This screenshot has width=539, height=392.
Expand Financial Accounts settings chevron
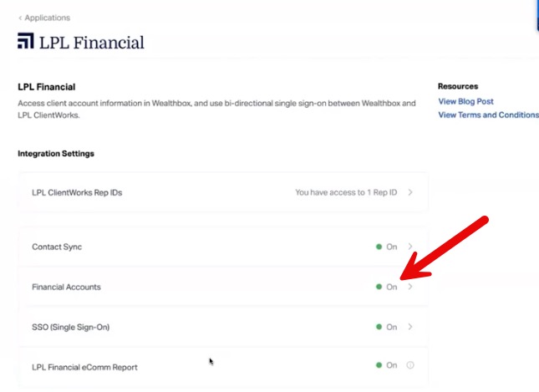tap(410, 287)
